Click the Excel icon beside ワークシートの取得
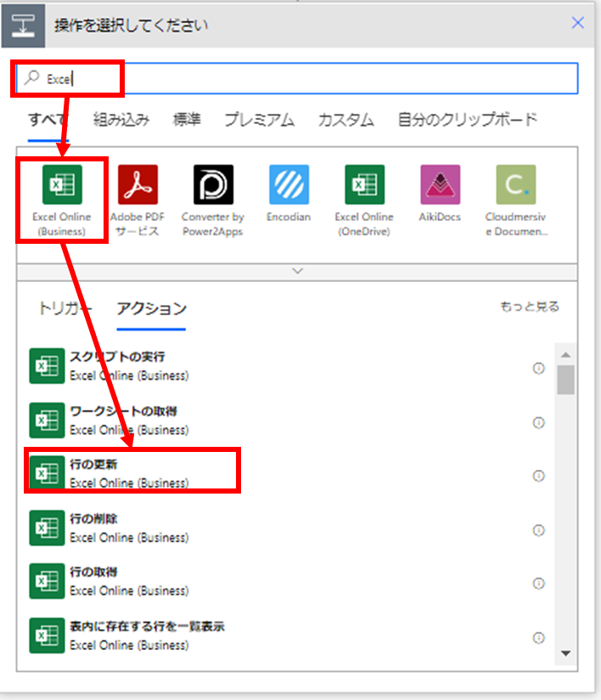 47,421
